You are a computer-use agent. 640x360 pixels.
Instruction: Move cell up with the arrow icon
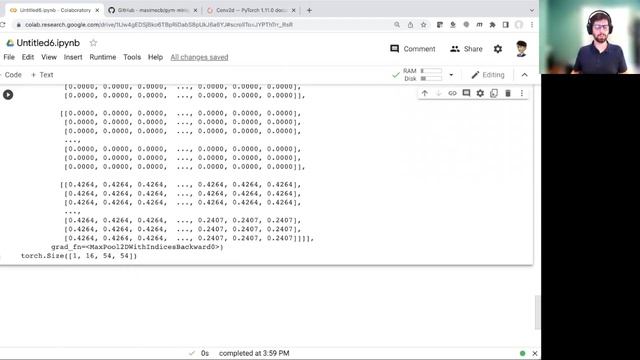point(424,93)
